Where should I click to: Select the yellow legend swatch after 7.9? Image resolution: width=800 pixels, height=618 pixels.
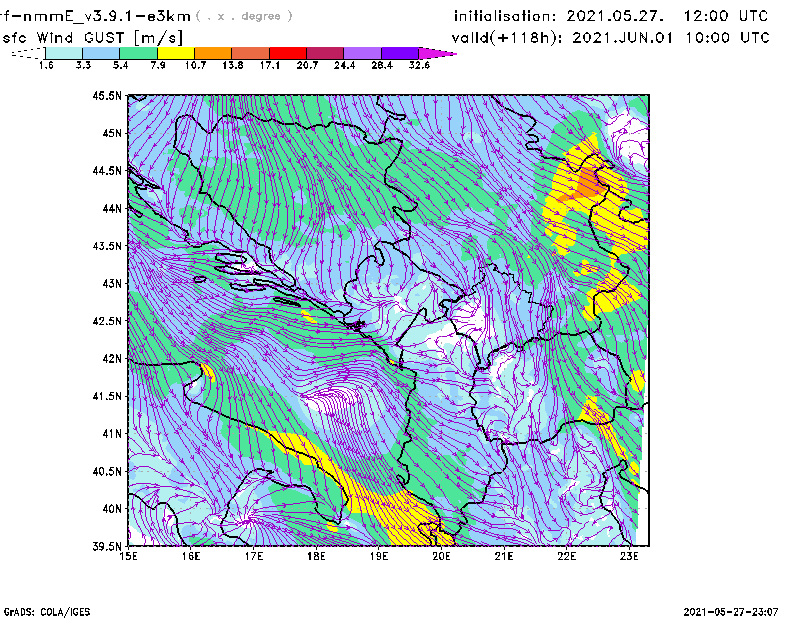(176, 53)
